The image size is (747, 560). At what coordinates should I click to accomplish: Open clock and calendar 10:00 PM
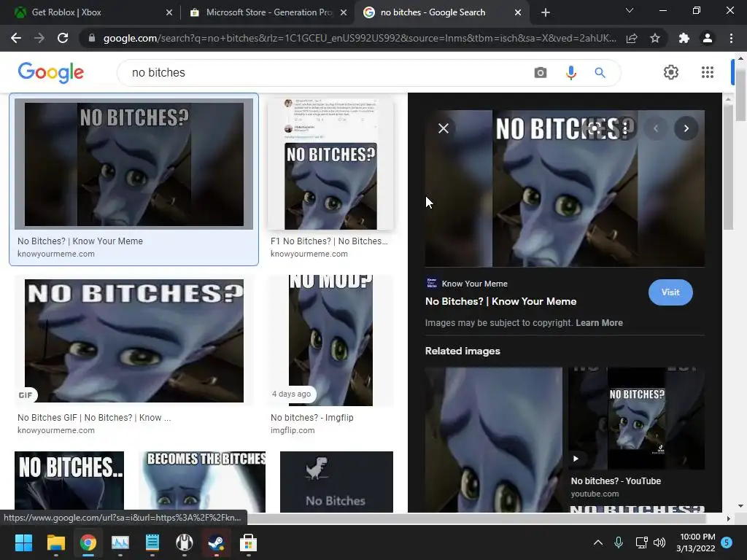[695, 542]
